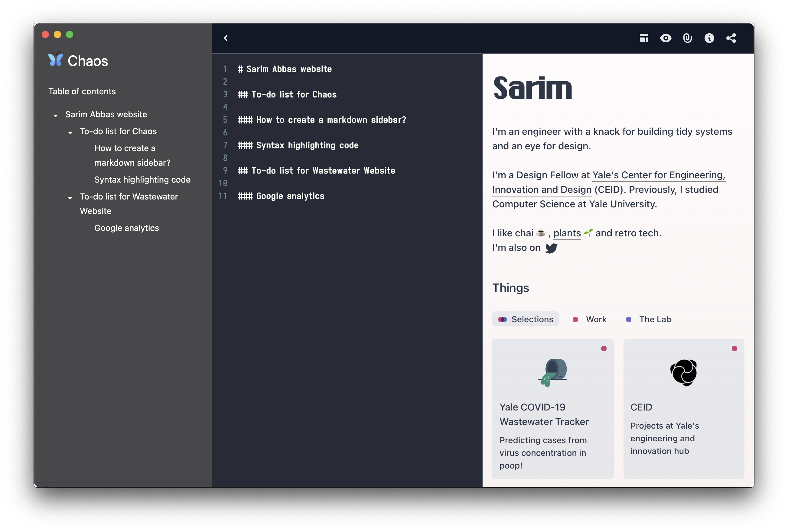The width and height of the screenshot is (788, 532).
Task: Click the purple dot beside The Lab
Action: (x=628, y=320)
